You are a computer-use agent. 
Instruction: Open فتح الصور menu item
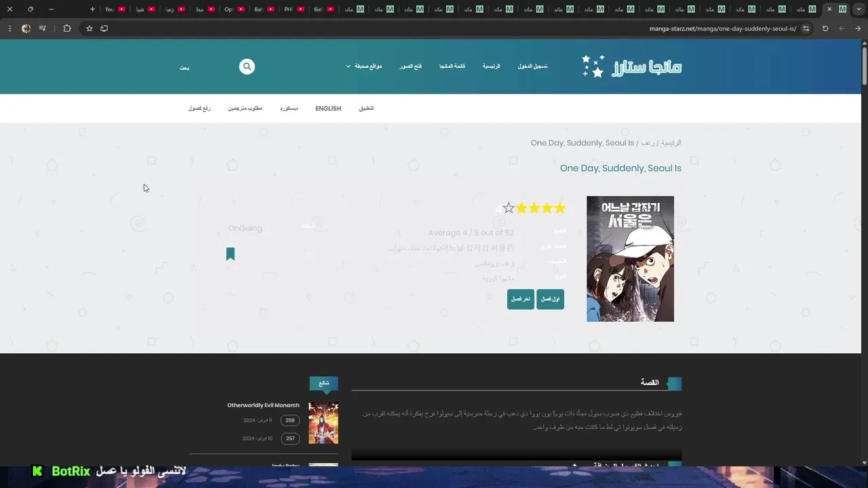411,66
